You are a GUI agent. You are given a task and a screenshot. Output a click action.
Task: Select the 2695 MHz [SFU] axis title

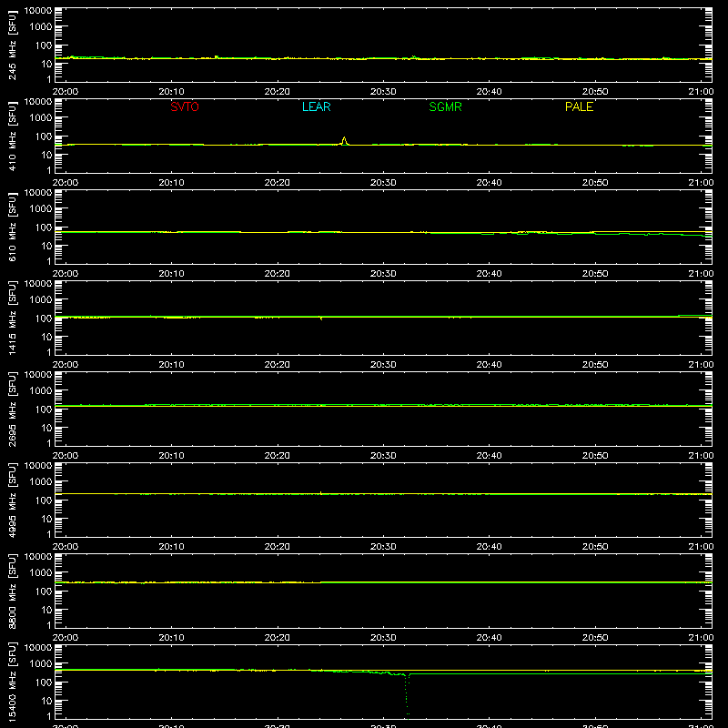pyautogui.click(x=12, y=409)
